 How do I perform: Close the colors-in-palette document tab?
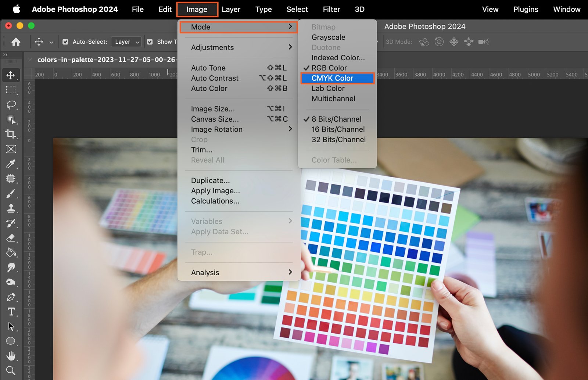pos(30,60)
